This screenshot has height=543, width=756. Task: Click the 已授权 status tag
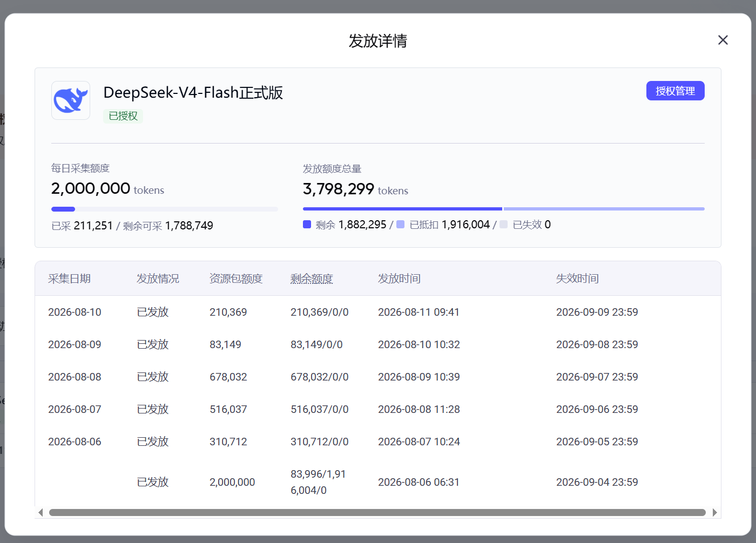click(123, 116)
